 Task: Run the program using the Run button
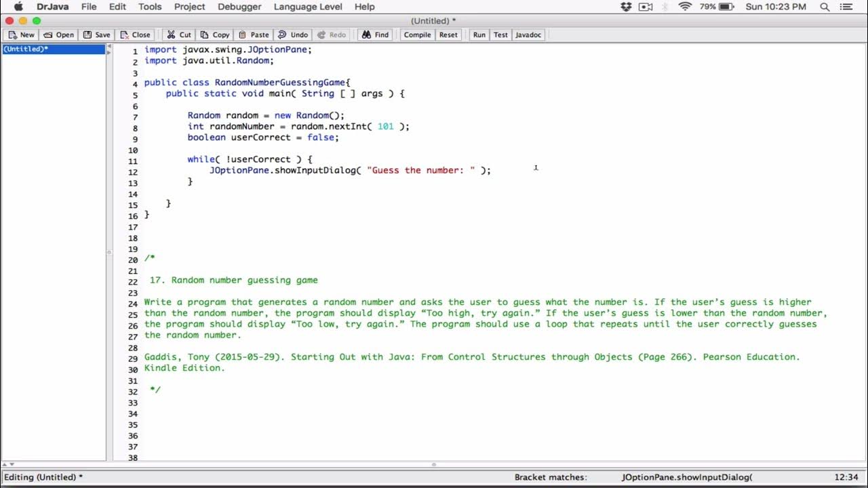479,35
